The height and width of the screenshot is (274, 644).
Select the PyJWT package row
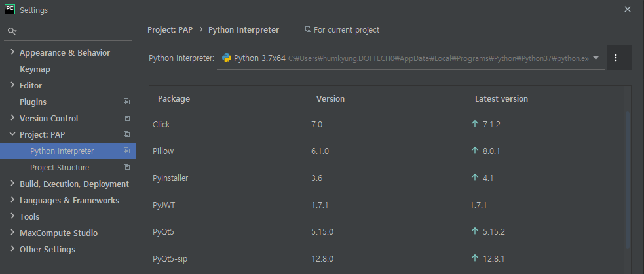tap(387, 205)
